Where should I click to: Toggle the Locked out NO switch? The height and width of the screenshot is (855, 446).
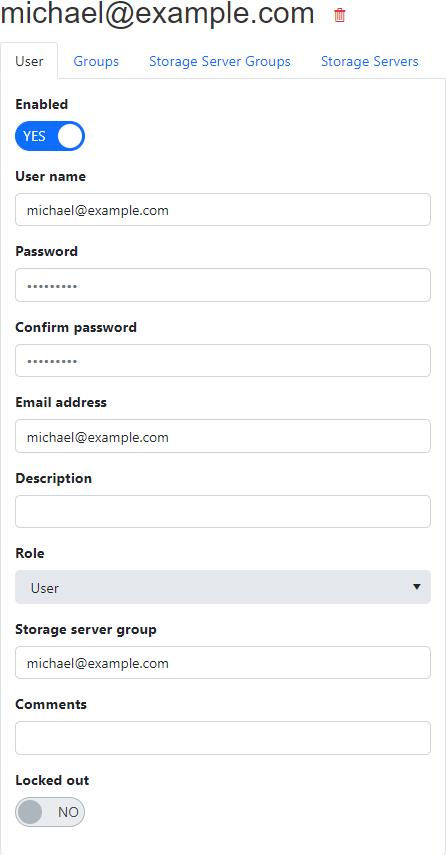pyautogui.click(x=50, y=812)
